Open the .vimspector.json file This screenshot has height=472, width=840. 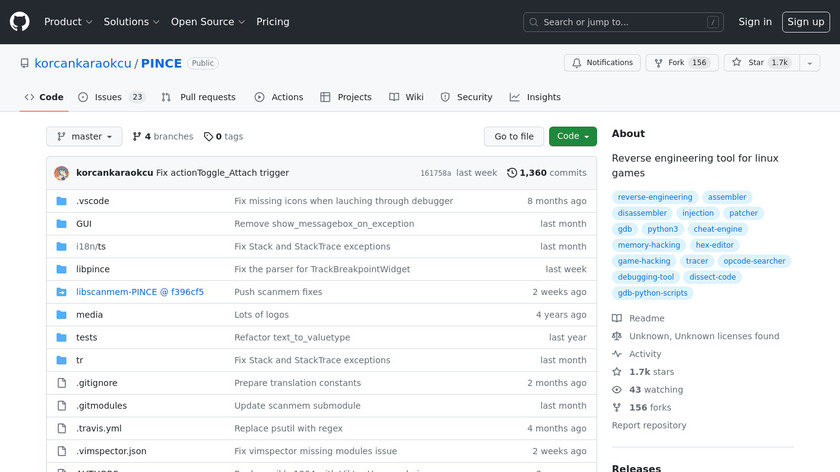[111, 451]
